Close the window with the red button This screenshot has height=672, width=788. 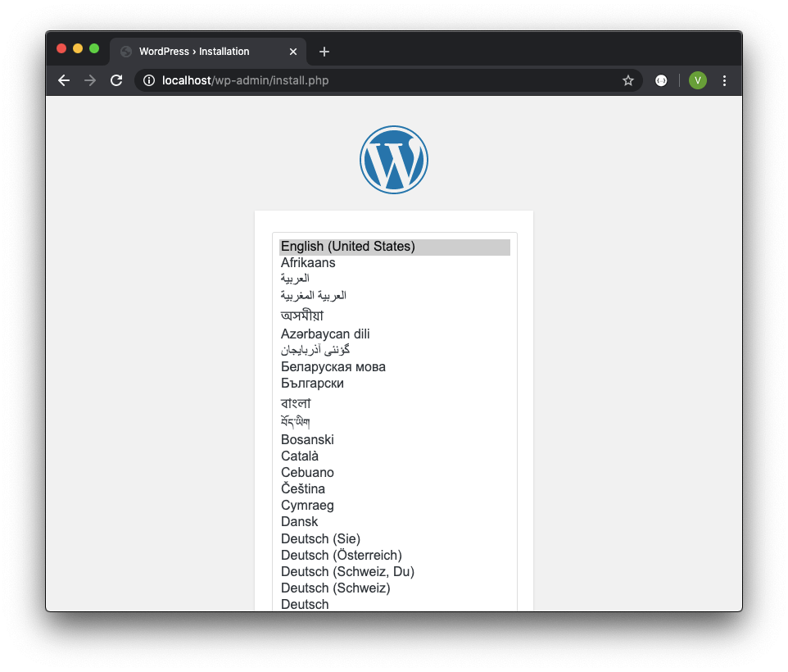[61, 48]
